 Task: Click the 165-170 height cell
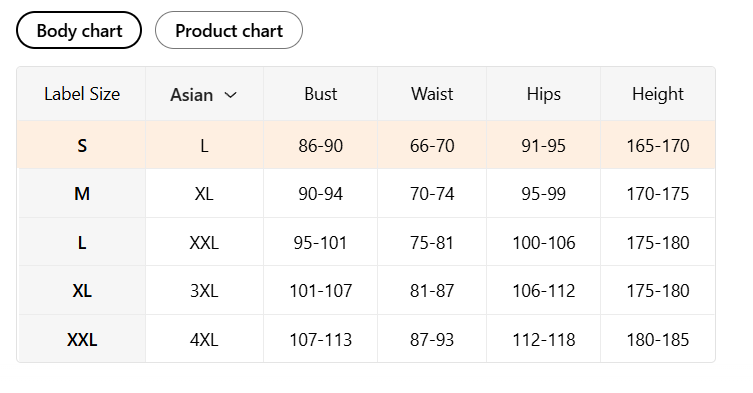[x=658, y=145]
